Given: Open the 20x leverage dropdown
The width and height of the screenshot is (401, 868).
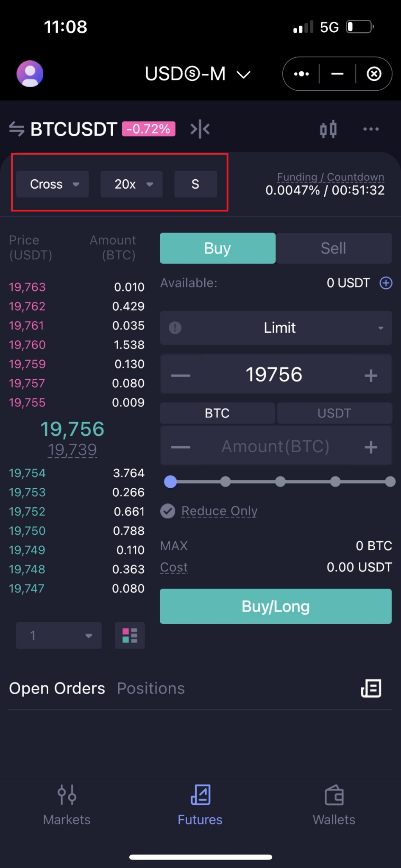Looking at the screenshot, I should 131,184.
